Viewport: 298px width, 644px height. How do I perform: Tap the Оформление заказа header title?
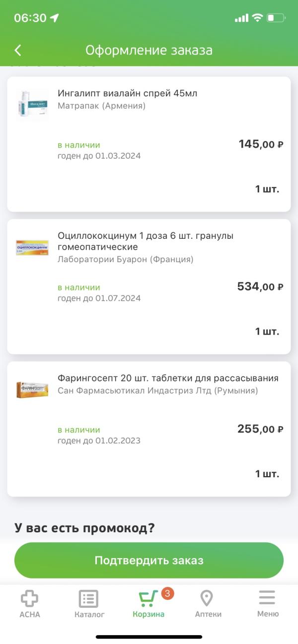149,50
